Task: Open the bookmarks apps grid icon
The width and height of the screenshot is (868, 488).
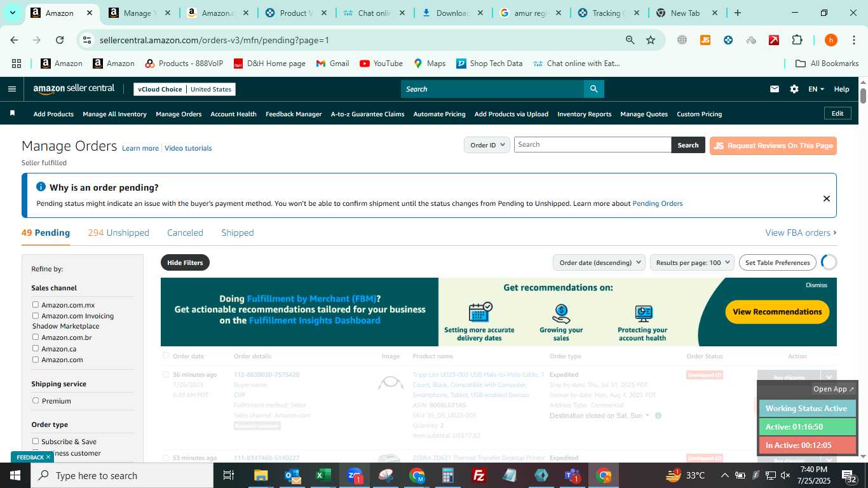Action: click(x=17, y=64)
